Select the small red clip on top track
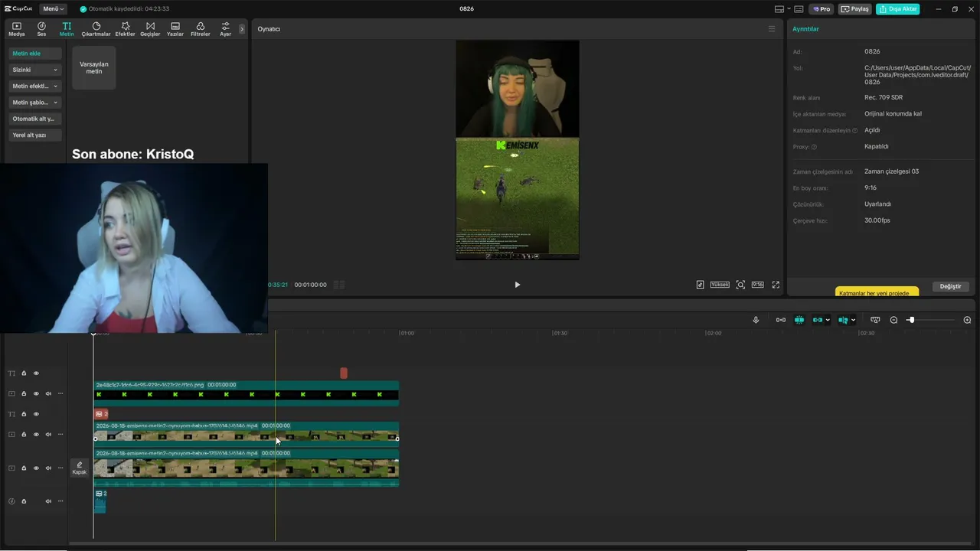Image resolution: width=980 pixels, height=551 pixels. 344,373
